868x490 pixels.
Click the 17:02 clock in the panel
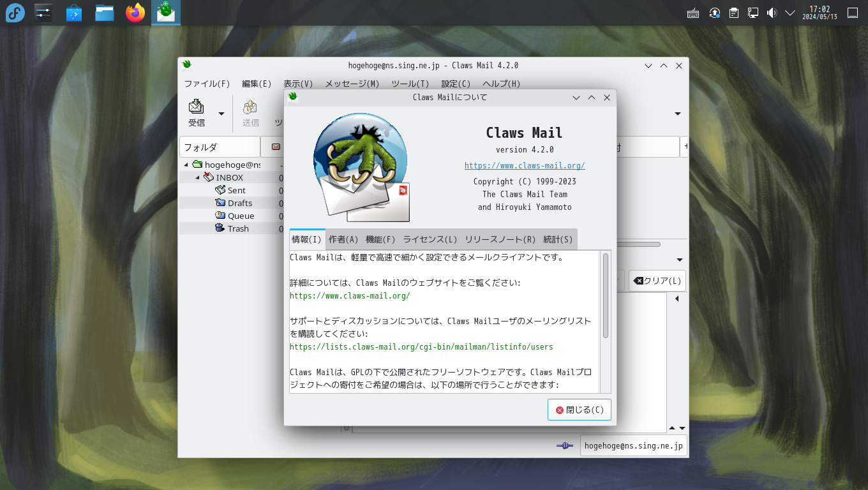point(819,13)
